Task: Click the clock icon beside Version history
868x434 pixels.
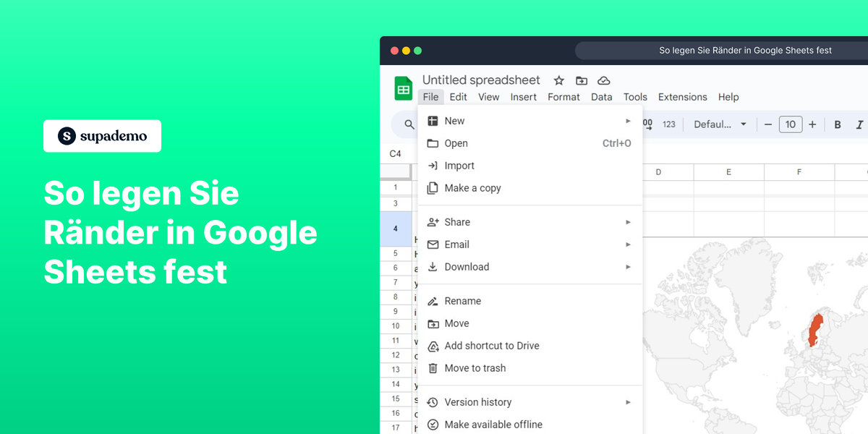Action: click(x=433, y=402)
